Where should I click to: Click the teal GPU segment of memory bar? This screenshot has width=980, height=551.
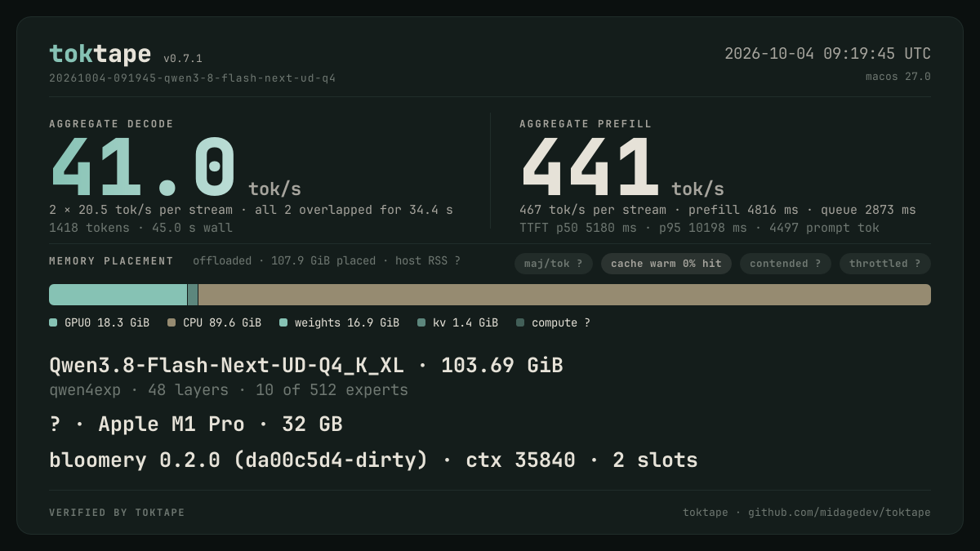118,295
